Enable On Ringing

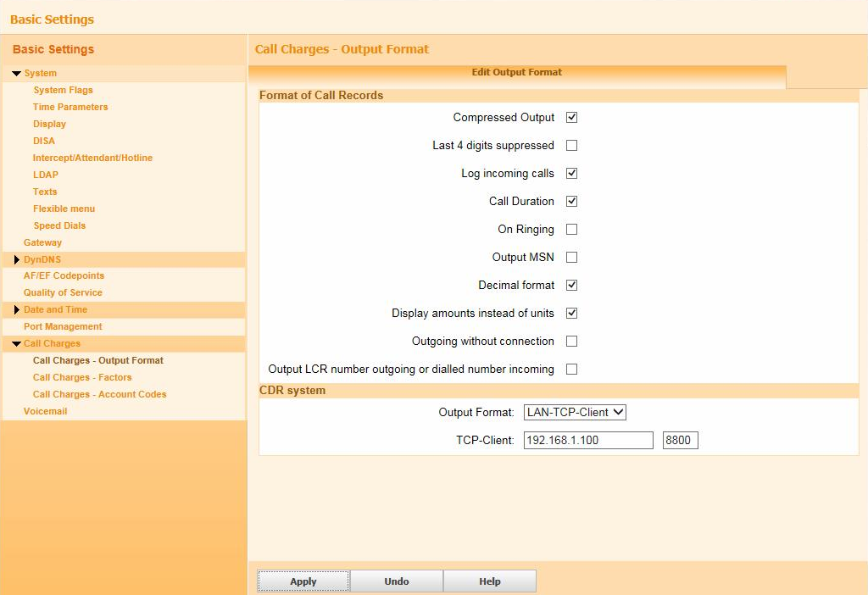pos(571,229)
